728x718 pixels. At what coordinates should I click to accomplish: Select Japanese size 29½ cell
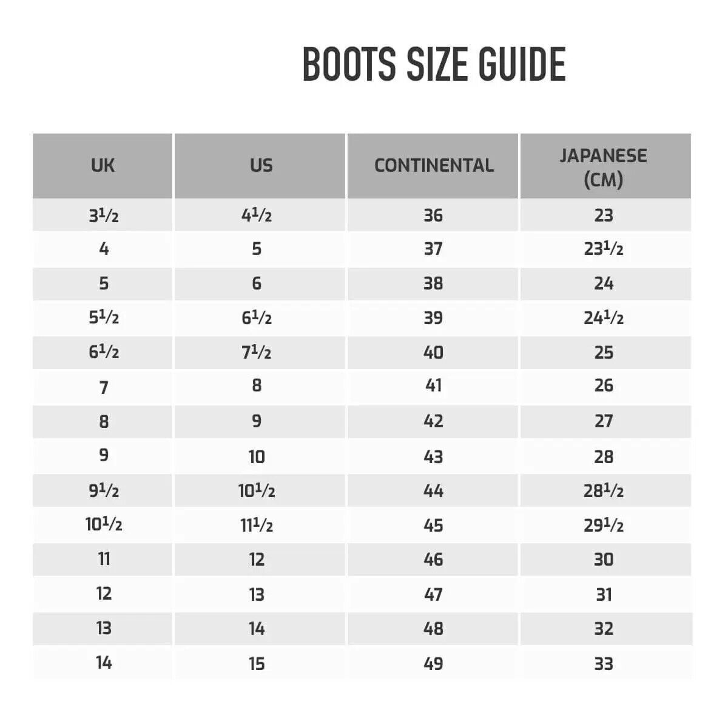pos(604,525)
